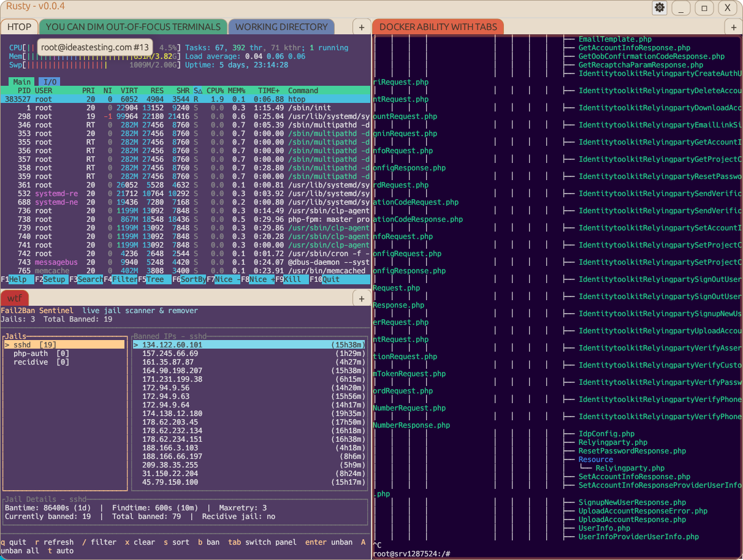Open a new tab in the wtf panel

click(x=361, y=298)
